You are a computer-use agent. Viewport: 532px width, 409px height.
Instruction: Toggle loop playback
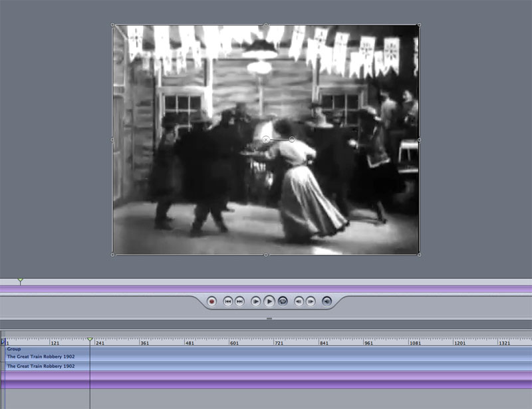[283, 301]
